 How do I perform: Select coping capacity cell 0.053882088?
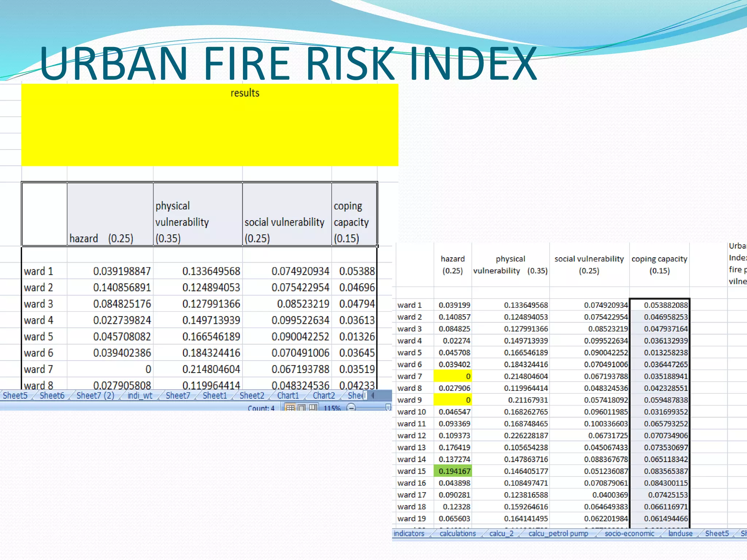659,305
